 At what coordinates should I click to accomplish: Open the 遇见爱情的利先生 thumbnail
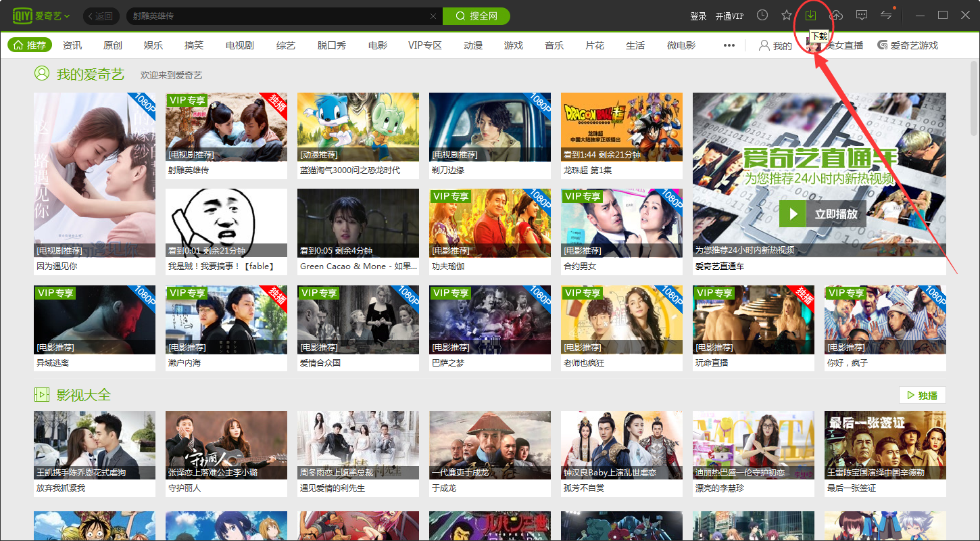coord(358,445)
